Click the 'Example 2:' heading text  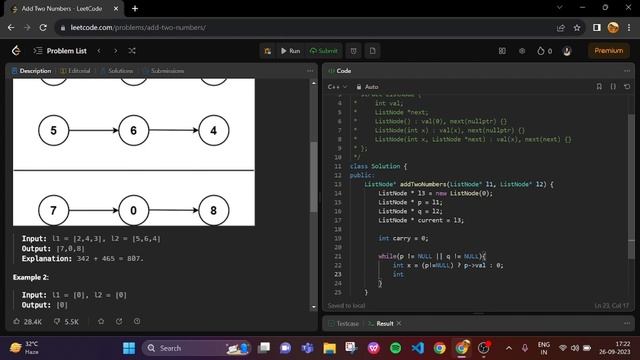coord(31,277)
